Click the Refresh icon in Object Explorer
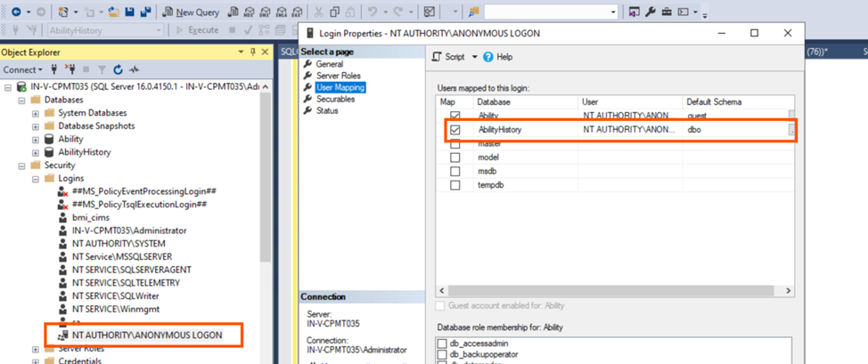This screenshot has width=868, height=364. 118,69
